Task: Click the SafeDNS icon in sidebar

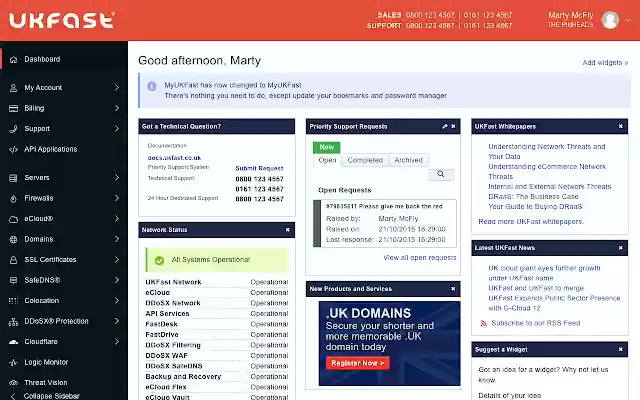Action: [x=13, y=280]
